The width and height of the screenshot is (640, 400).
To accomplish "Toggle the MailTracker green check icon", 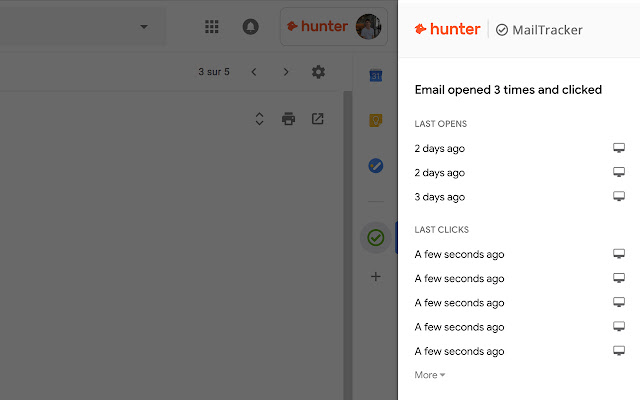I will 376,237.
